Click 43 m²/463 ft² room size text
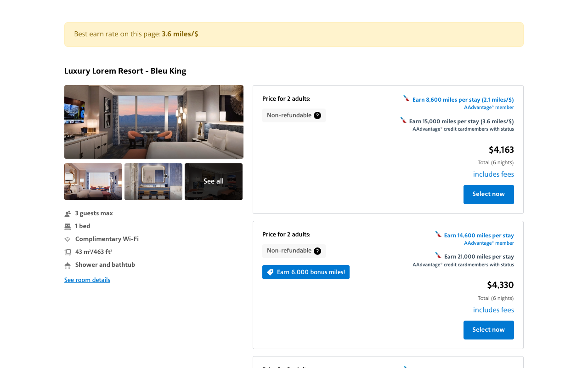This screenshot has height=368, width=588. [x=94, y=252]
